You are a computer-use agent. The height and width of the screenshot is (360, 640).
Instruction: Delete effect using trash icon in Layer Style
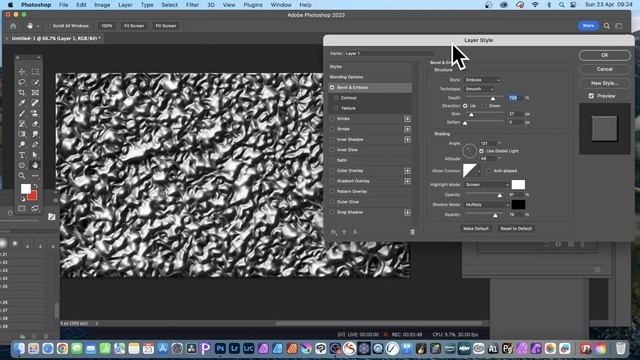pos(412,232)
